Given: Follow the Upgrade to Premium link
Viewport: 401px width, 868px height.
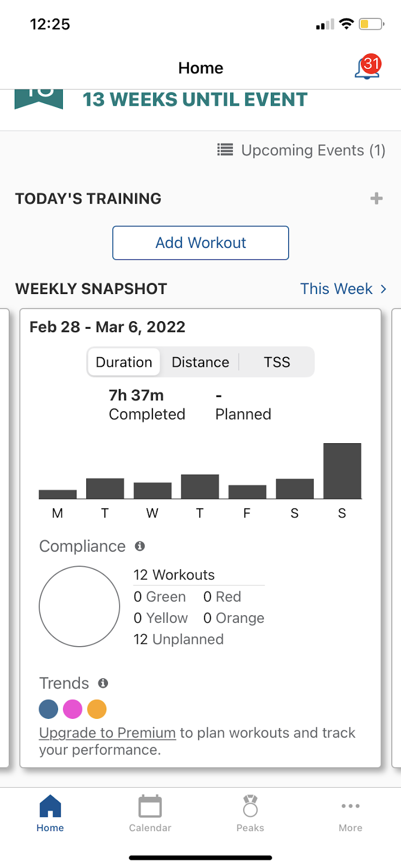Looking at the screenshot, I should click(x=107, y=733).
